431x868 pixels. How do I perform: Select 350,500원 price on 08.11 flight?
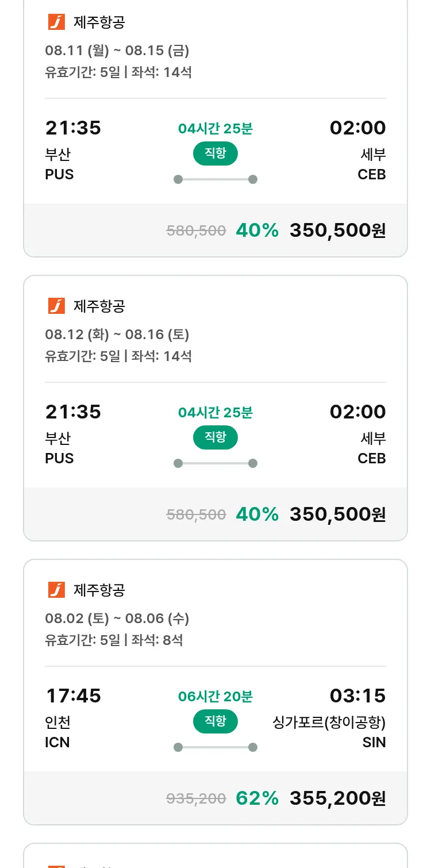click(x=337, y=231)
